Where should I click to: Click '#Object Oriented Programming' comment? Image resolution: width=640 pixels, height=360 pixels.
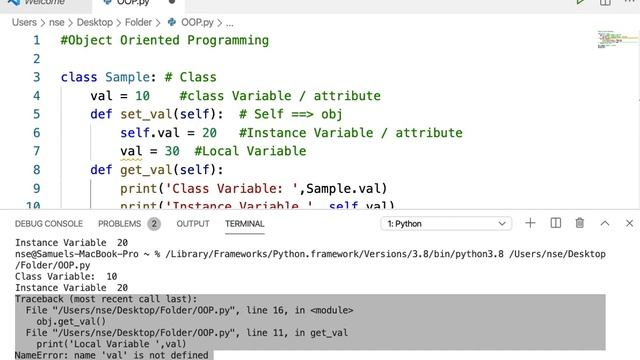pyautogui.click(x=165, y=40)
